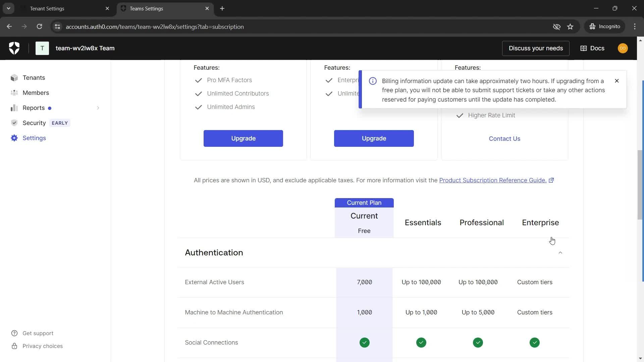Click the Privacy choices link
Image resolution: width=644 pixels, height=362 pixels.
coord(43,346)
